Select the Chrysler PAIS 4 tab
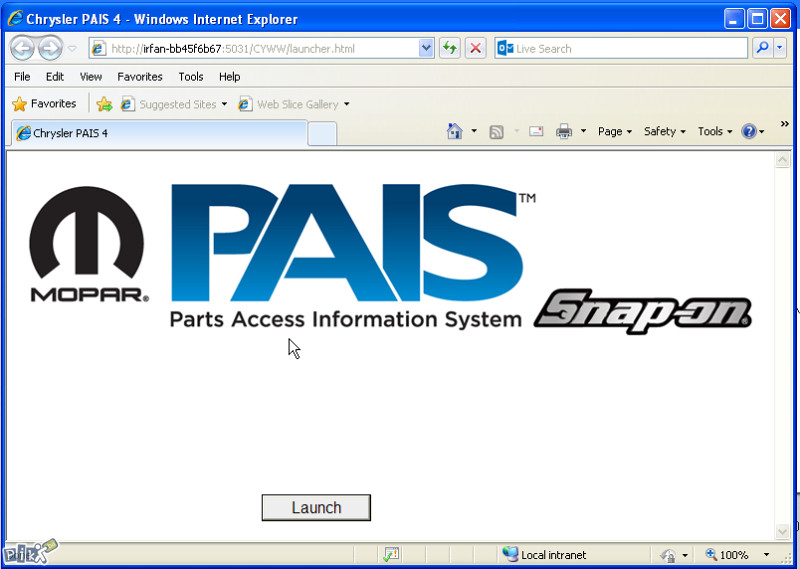This screenshot has height=569, width=800. point(159,133)
